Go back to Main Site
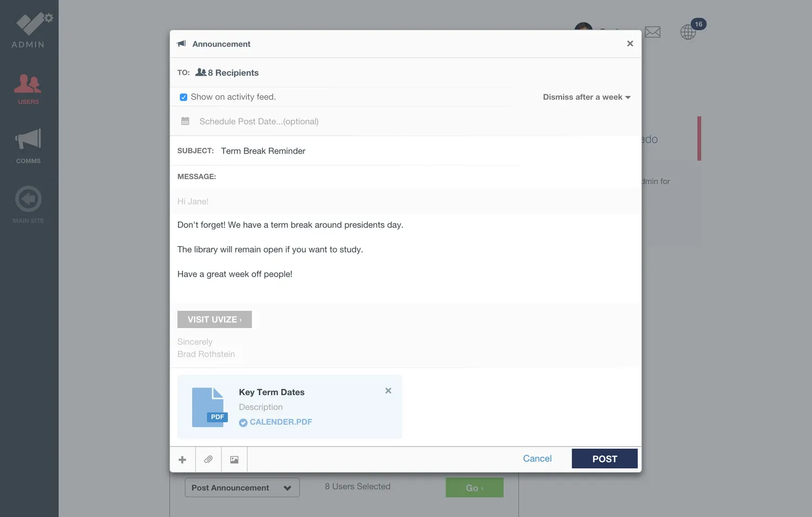812x517 pixels. point(28,205)
